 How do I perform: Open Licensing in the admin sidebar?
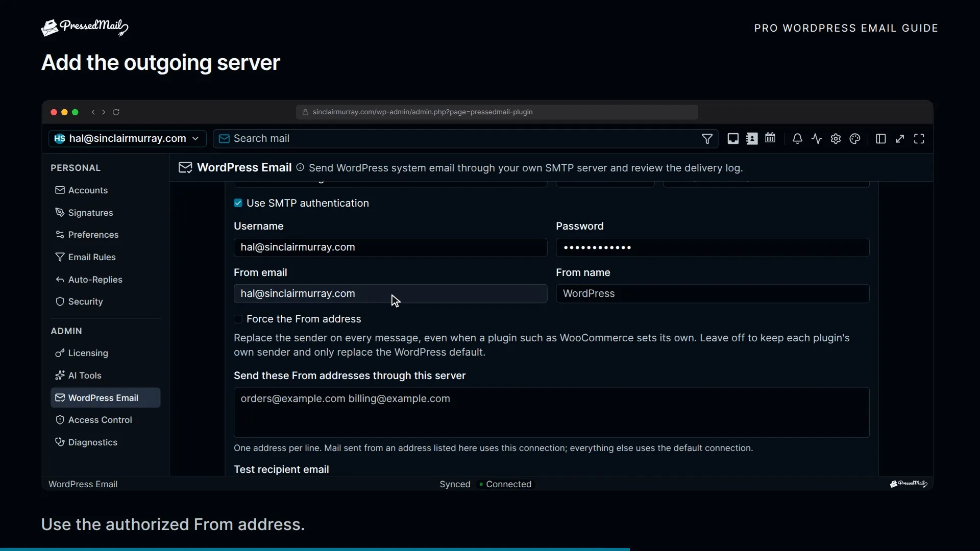(x=106, y=353)
